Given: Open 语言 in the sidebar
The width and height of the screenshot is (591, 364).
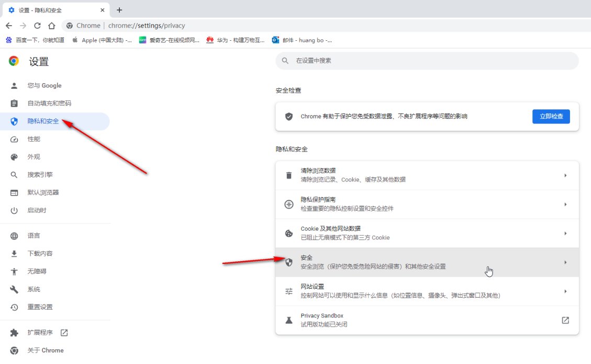Looking at the screenshot, I should point(54,236).
